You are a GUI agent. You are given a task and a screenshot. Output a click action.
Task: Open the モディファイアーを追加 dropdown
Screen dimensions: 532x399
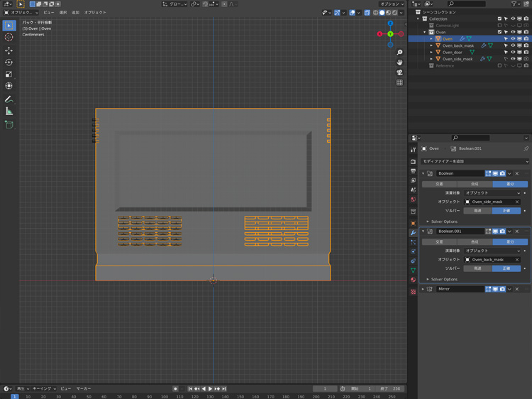[475, 162]
